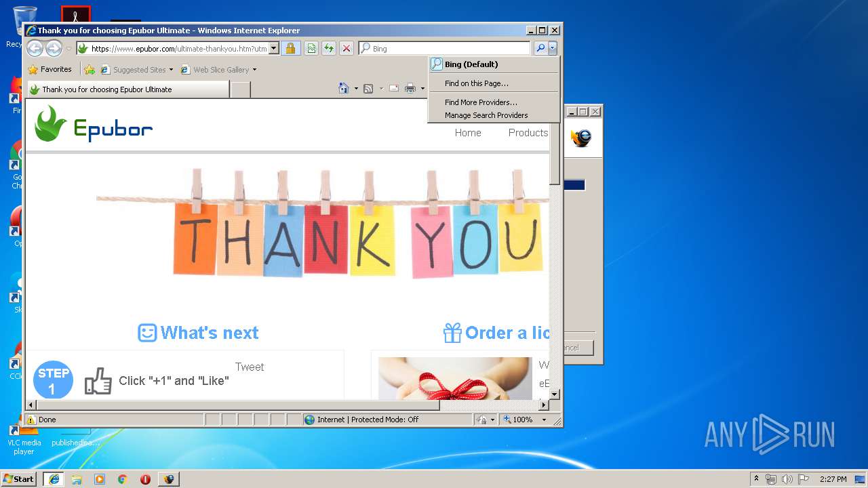Click the horizontal scrollbar left arrow

pyautogui.click(x=31, y=405)
